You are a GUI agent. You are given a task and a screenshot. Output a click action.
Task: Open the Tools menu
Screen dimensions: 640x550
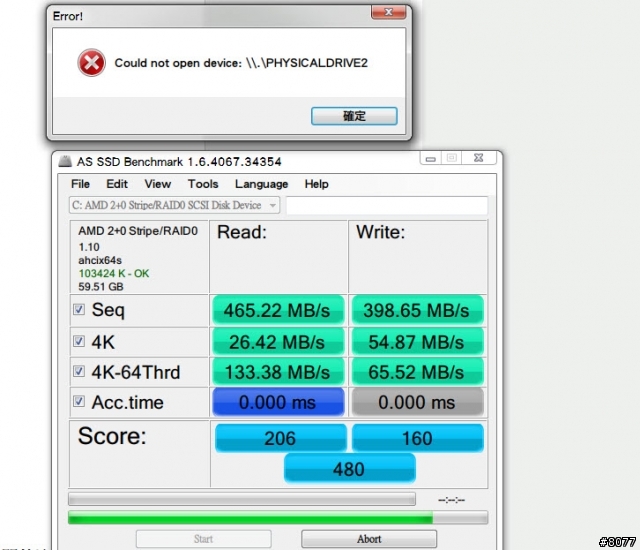(203, 184)
